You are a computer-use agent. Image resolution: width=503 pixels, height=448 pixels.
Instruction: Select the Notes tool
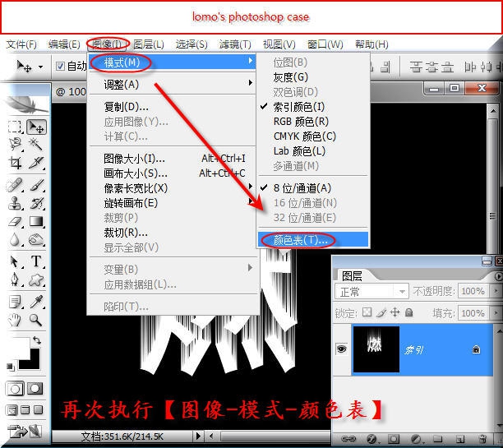15,302
